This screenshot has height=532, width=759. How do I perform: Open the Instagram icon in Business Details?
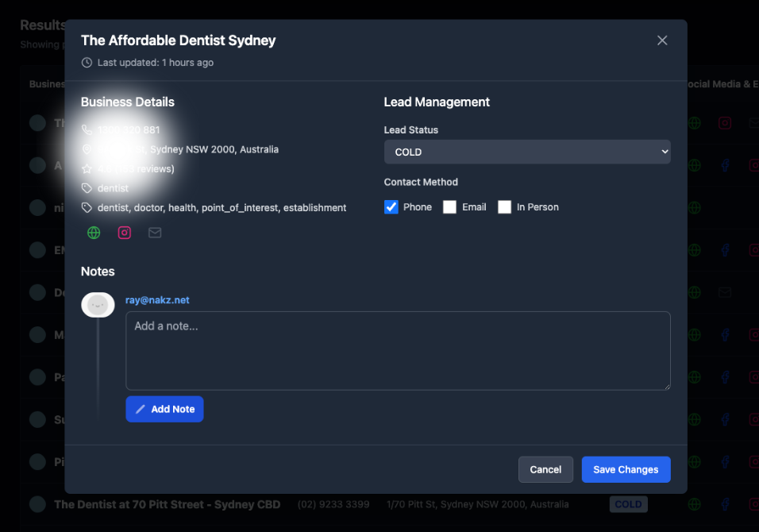pos(125,233)
